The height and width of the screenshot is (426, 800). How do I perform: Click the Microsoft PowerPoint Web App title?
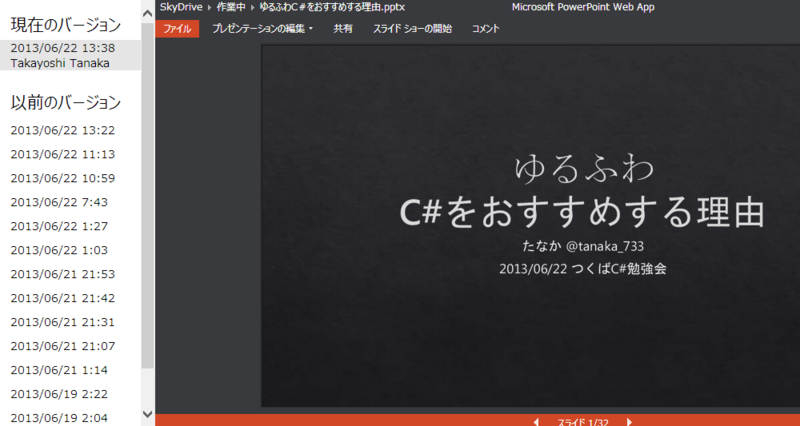click(x=583, y=7)
